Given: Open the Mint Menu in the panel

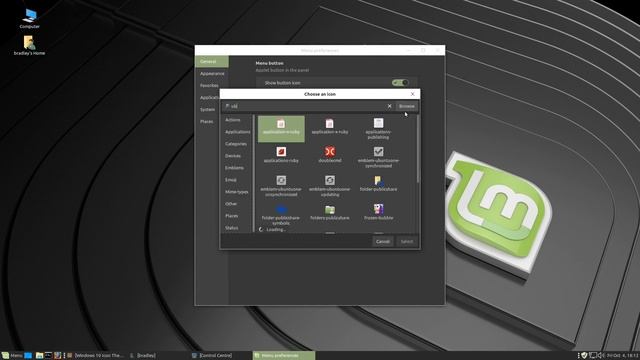Looking at the screenshot, I should [x=12, y=356].
